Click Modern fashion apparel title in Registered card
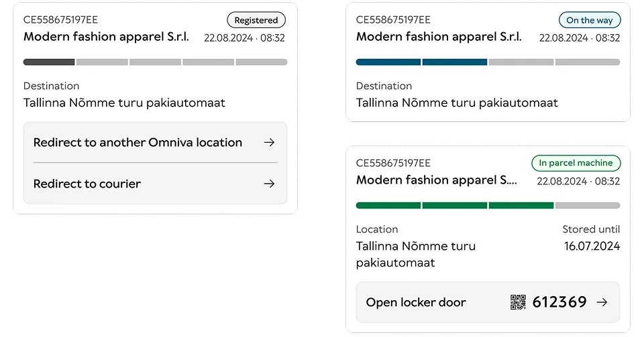644x337 pixels. [x=106, y=36]
